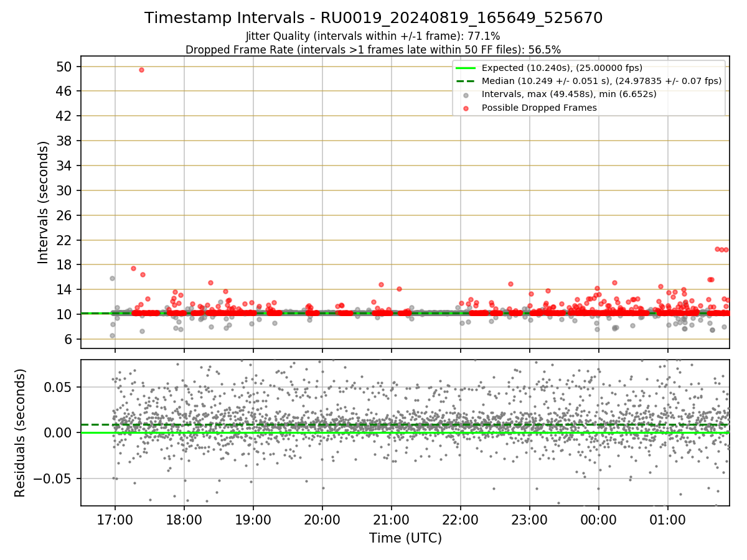The image size is (747, 560).
Task: Click the green line sample in legend
Action: click(466, 68)
